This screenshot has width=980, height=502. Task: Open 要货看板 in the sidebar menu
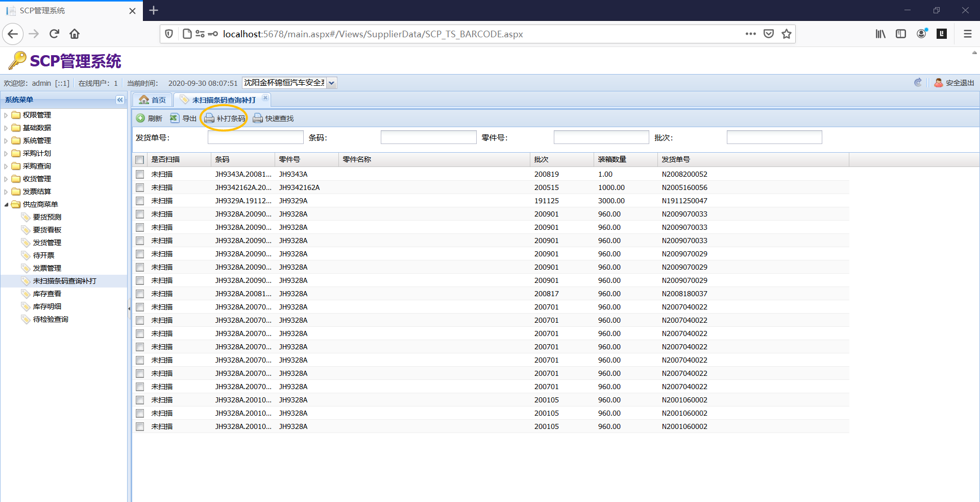[47, 230]
